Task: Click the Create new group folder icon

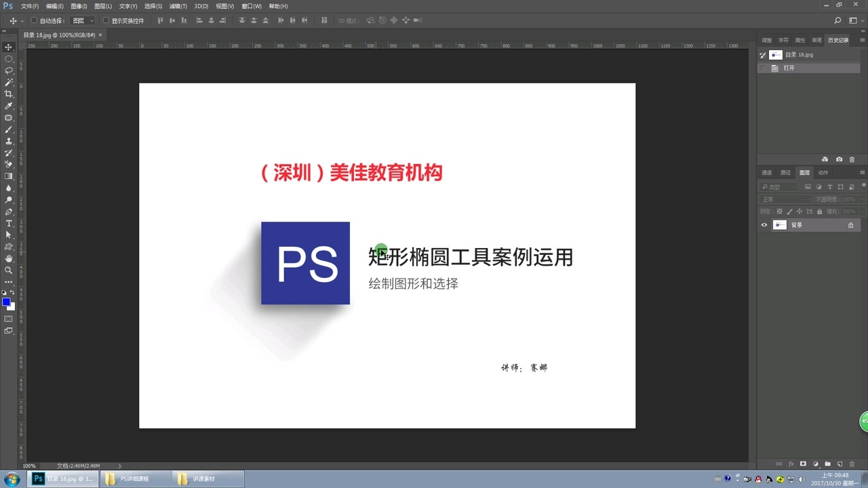Action: [x=827, y=464]
